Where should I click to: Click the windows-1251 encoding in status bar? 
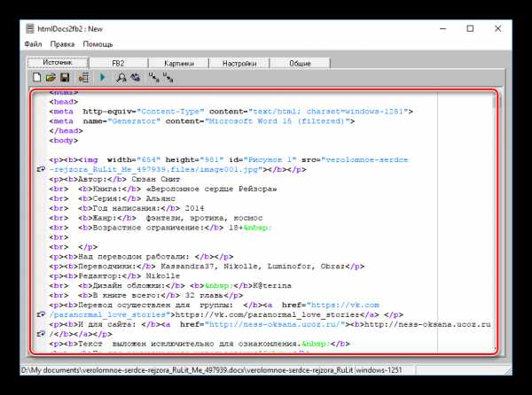[379, 370]
